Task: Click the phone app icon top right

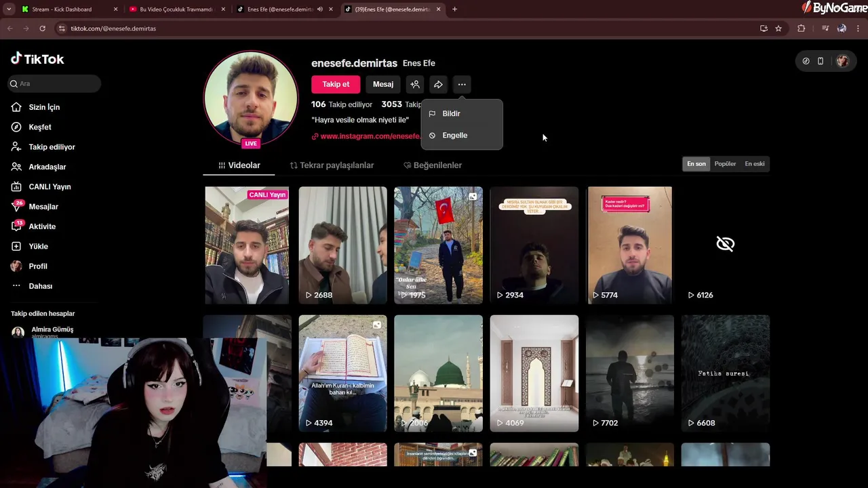Action: point(820,61)
